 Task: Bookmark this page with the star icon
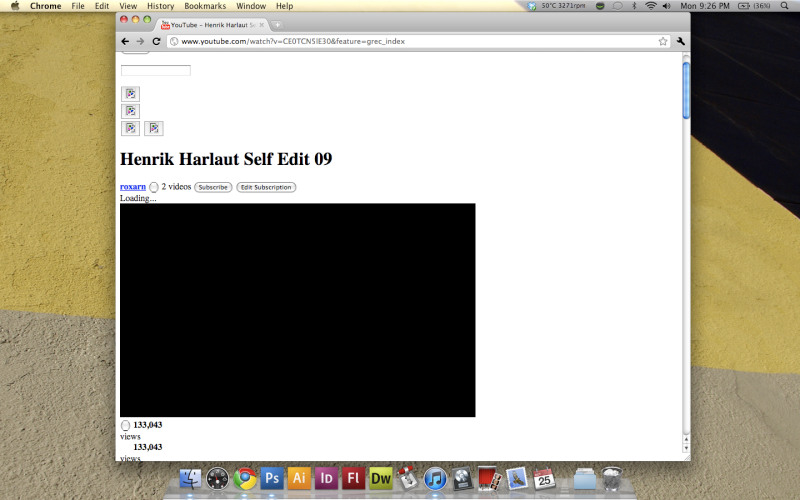663,41
